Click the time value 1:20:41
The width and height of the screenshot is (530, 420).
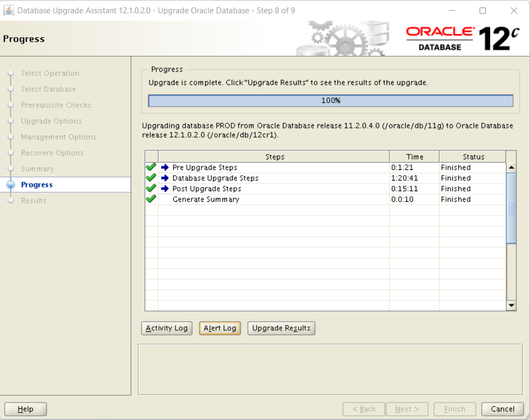(405, 178)
